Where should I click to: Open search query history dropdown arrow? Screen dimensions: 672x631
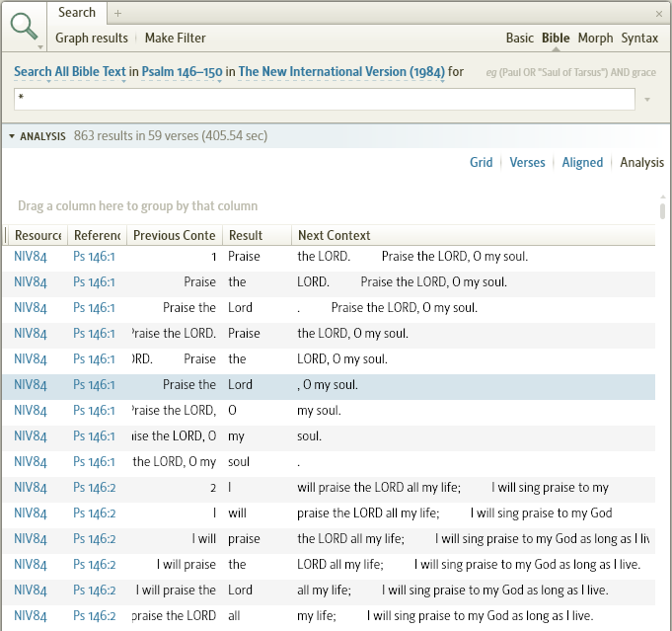click(647, 100)
